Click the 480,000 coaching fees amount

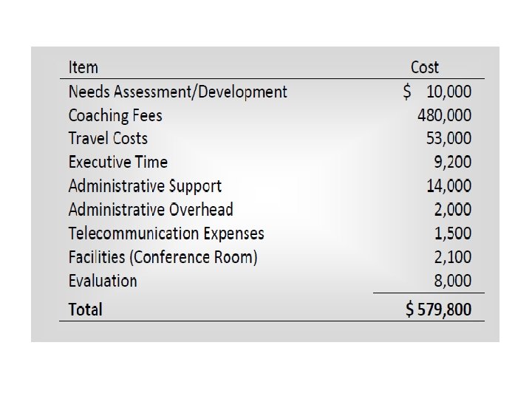pos(445,115)
